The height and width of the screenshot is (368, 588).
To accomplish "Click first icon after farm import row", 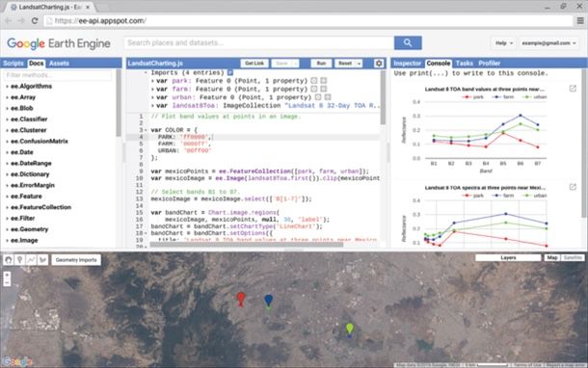I will coord(314,89).
